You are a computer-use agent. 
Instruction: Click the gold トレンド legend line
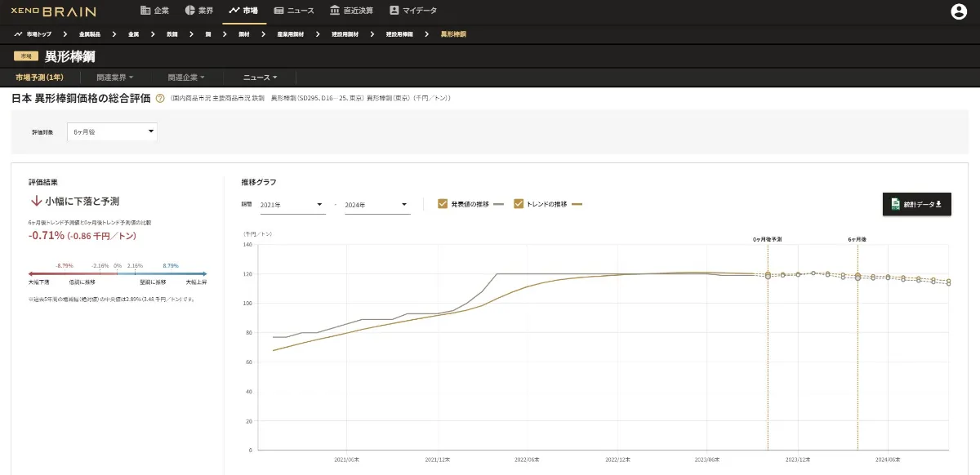coord(577,205)
